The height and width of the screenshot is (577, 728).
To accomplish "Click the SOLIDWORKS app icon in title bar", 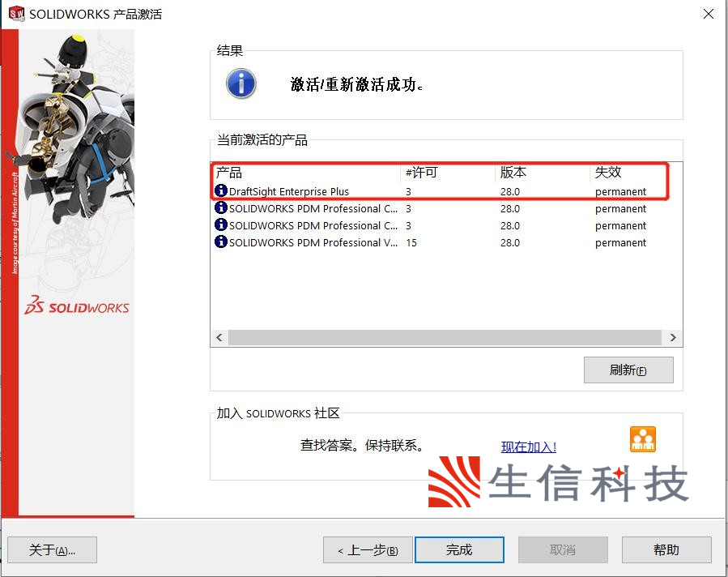I will (17, 14).
